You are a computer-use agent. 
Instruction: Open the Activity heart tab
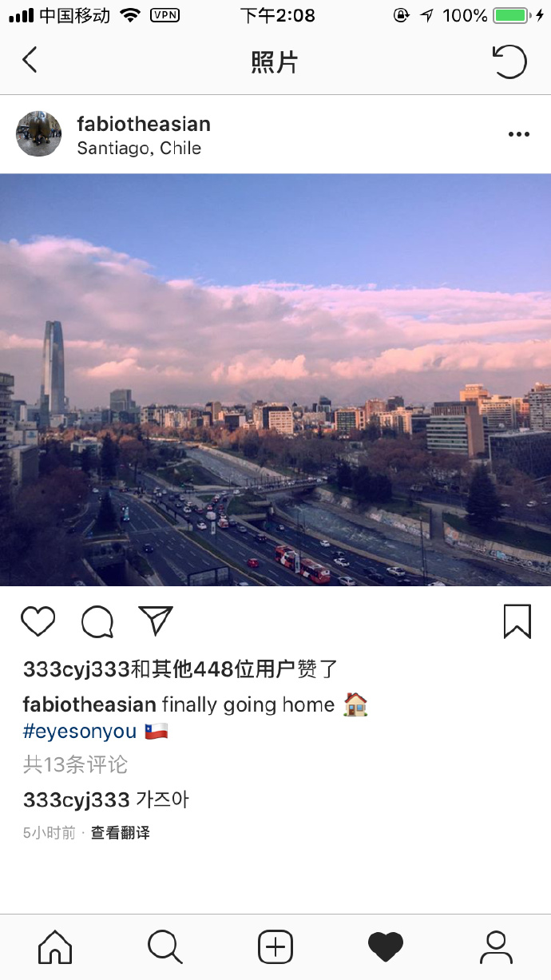pos(386,947)
